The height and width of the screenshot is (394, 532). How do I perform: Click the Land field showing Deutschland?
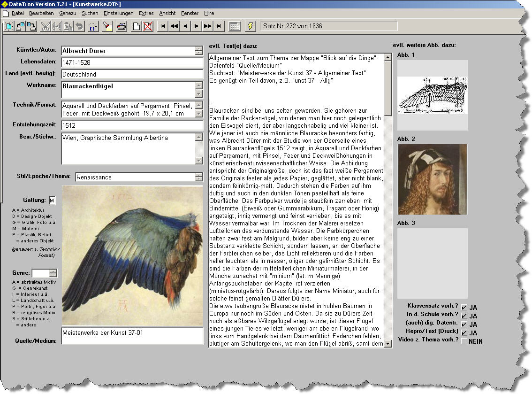(x=132, y=74)
